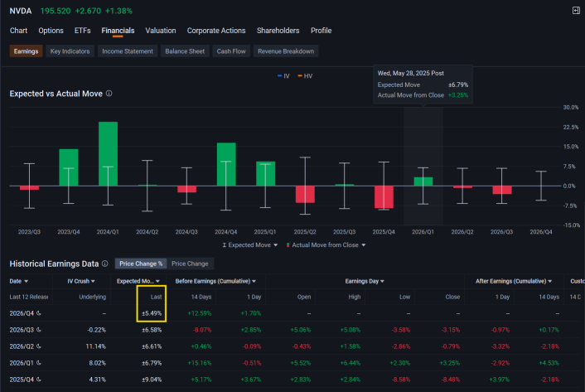Toggle the IV legend marker
This screenshot has height=392, width=585.
280,76
